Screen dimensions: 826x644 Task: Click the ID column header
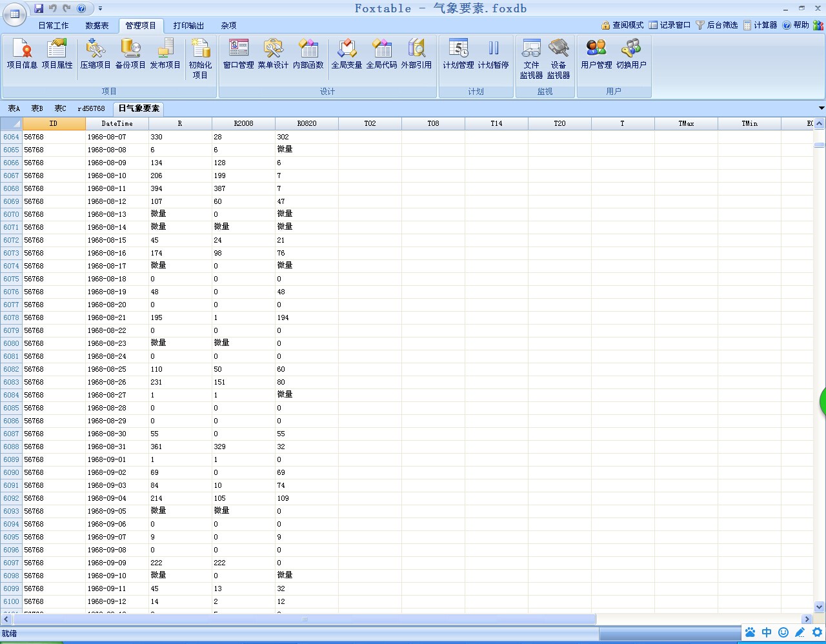click(x=54, y=123)
